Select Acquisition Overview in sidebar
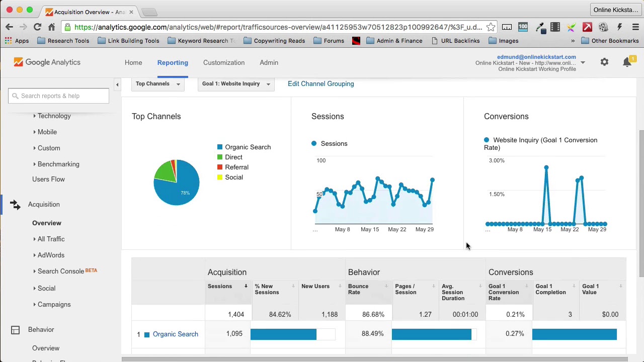Image resolution: width=644 pixels, height=362 pixels. (46, 223)
